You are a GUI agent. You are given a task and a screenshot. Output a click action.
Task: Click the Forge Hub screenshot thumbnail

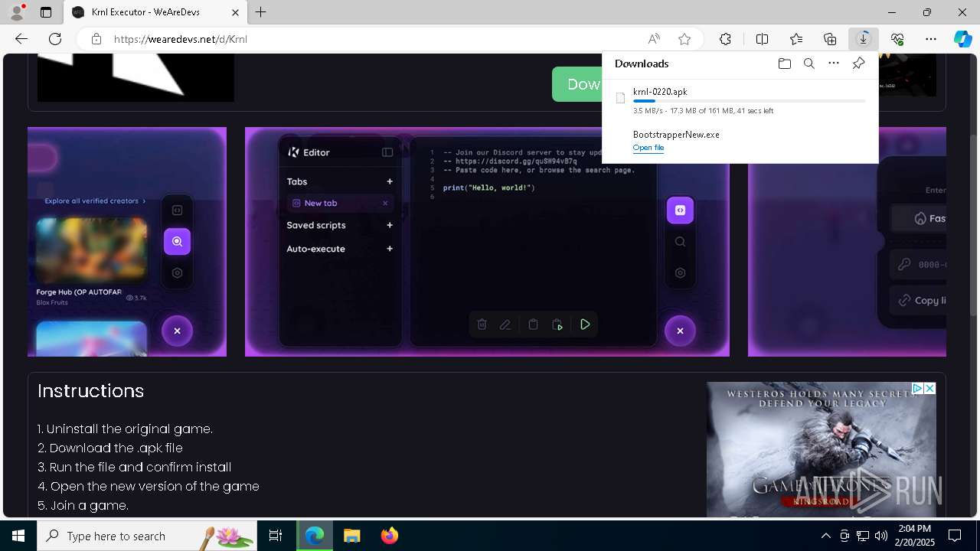pyautogui.click(x=127, y=242)
